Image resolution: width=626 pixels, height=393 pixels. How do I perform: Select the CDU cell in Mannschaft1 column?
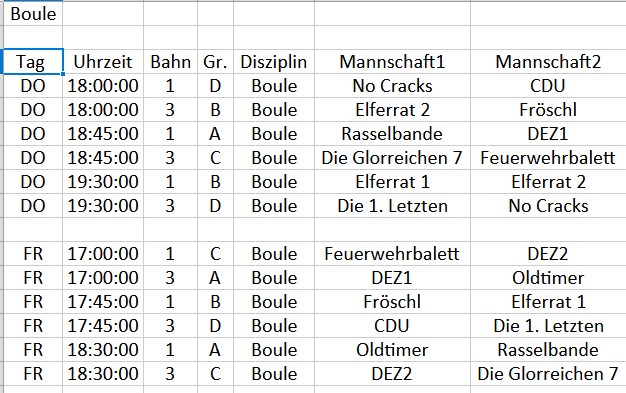click(392, 326)
